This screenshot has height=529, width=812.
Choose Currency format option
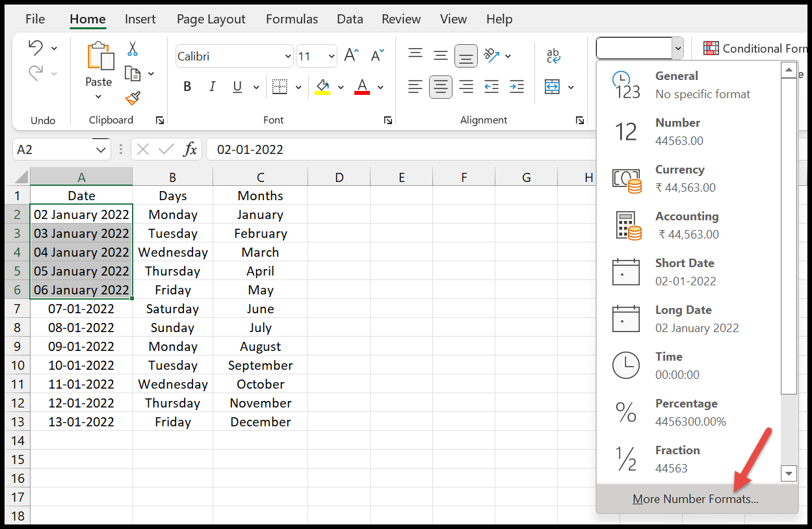[688, 179]
